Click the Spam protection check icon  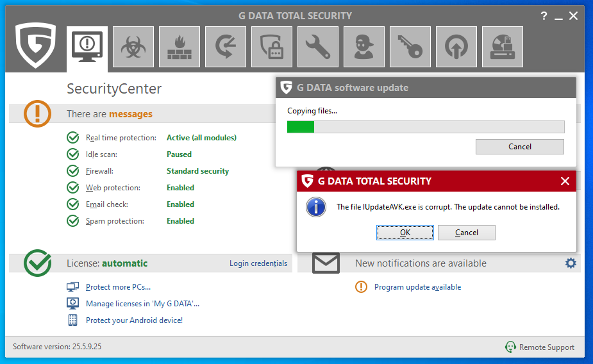72,220
